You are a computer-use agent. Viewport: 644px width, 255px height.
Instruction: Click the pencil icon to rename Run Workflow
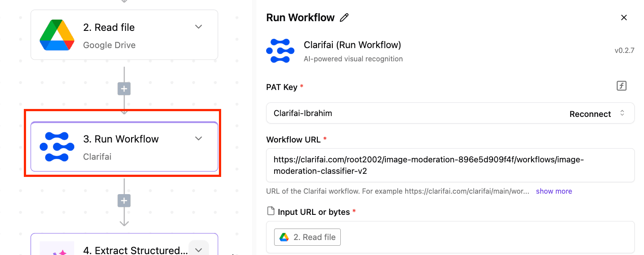[x=344, y=18]
